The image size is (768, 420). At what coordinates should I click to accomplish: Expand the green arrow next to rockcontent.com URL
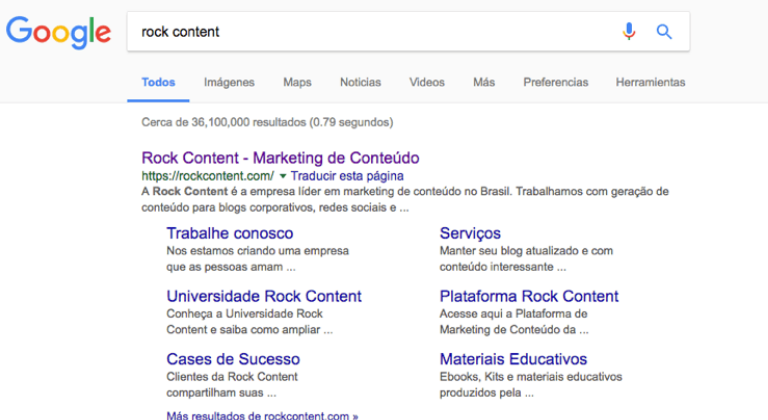(283, 176)
